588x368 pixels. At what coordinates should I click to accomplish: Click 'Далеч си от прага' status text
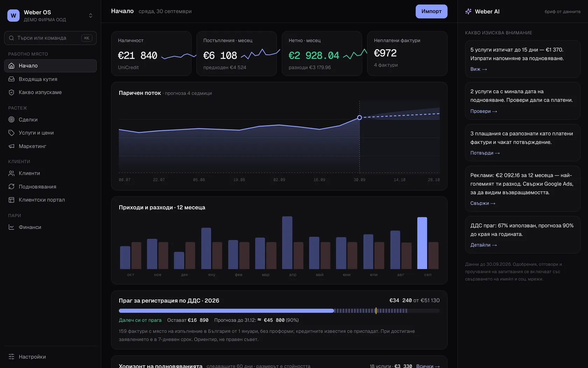tap(140, 320)
